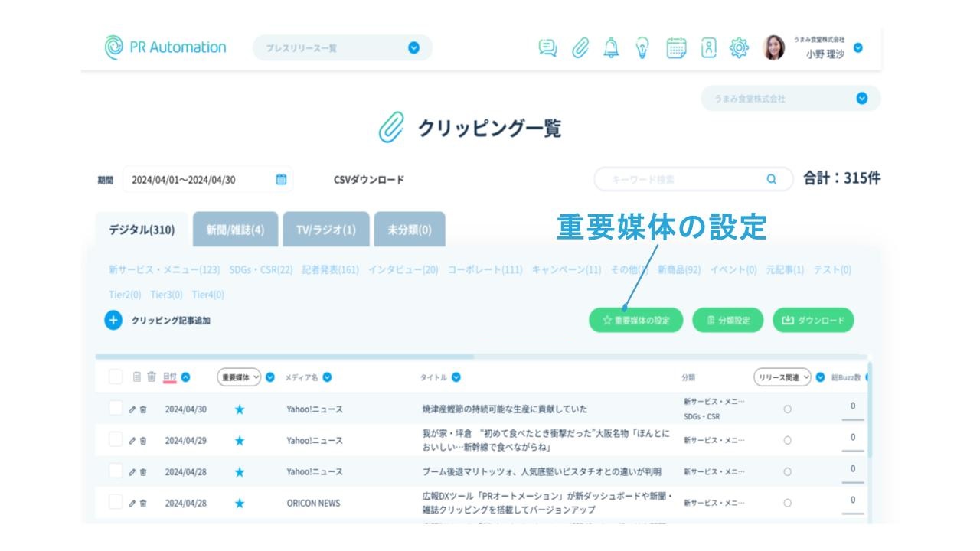Viewport: 980px width, 551px height.
Task: Open the calendar icon in top toolbar
Action: [676, 48]
